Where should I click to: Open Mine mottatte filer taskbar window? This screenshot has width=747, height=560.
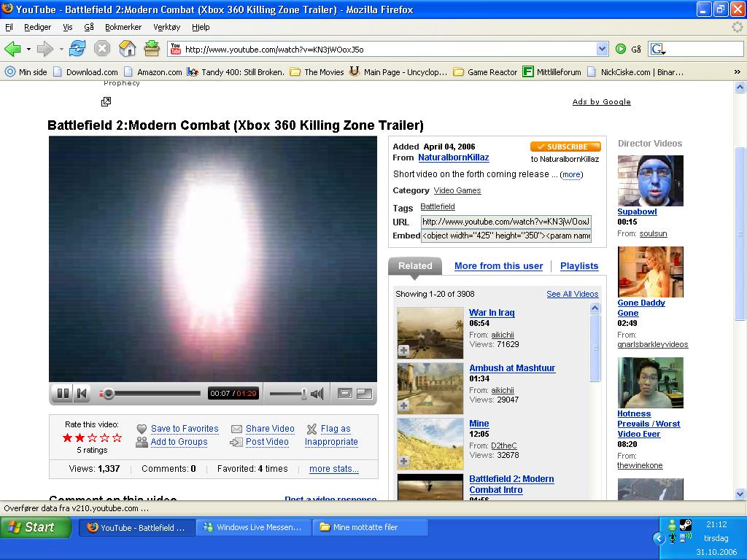pos(370,527)
